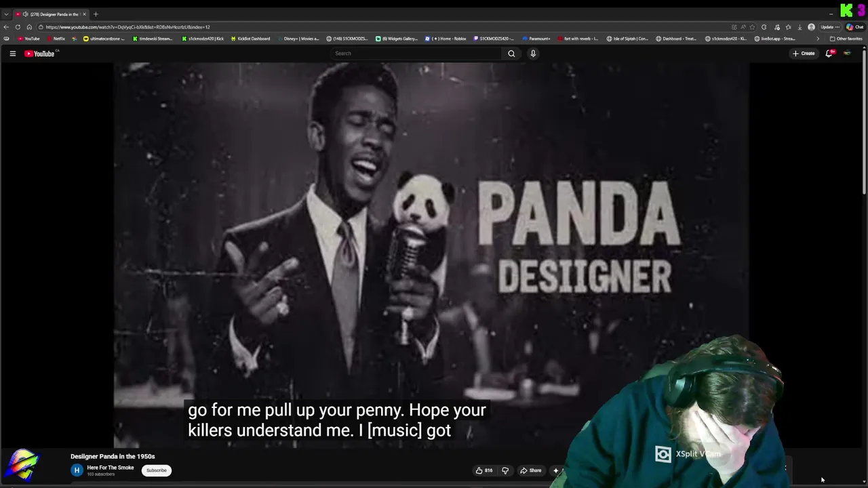Open the livebot.app Stream bookmark
The width and height of the screenshot is (868, 488).
click(774, 39)
